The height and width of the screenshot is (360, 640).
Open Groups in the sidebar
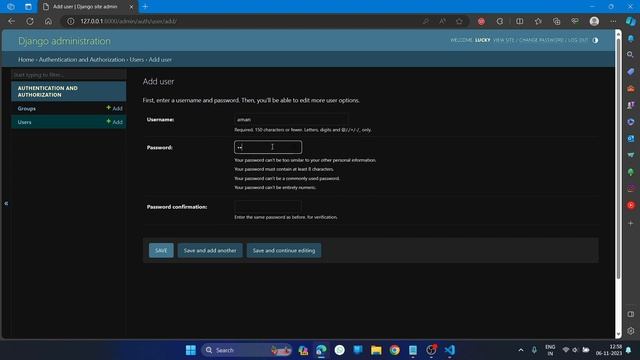coord(27,109)
